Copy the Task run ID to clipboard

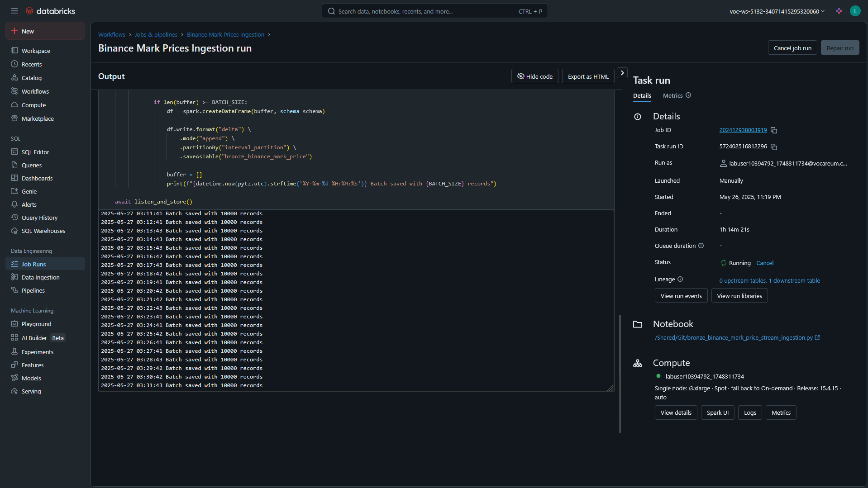coord(774,147)
